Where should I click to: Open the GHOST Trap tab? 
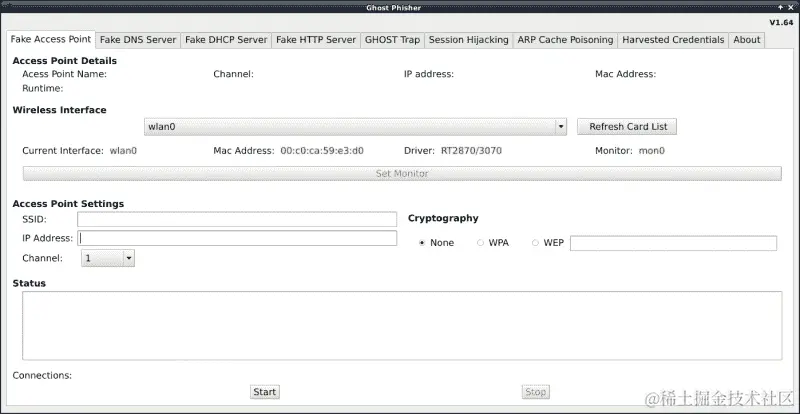[x=392, y=40]
